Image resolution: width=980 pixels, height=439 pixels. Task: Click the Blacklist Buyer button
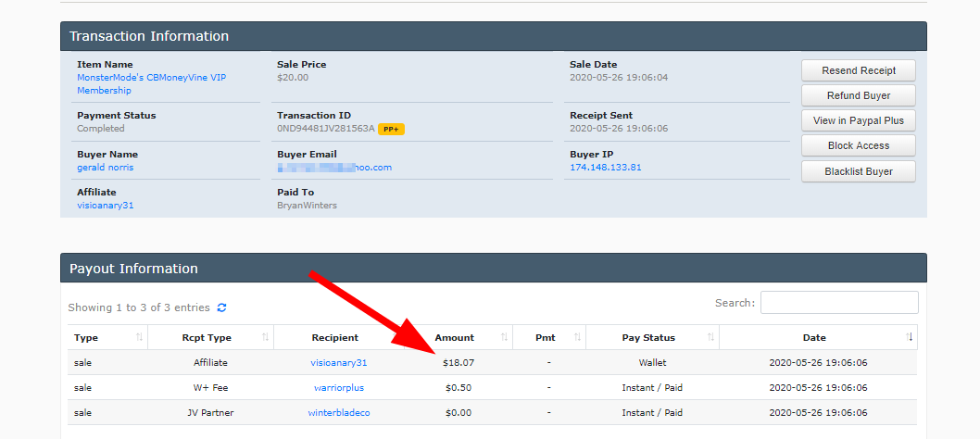(858, 171)
